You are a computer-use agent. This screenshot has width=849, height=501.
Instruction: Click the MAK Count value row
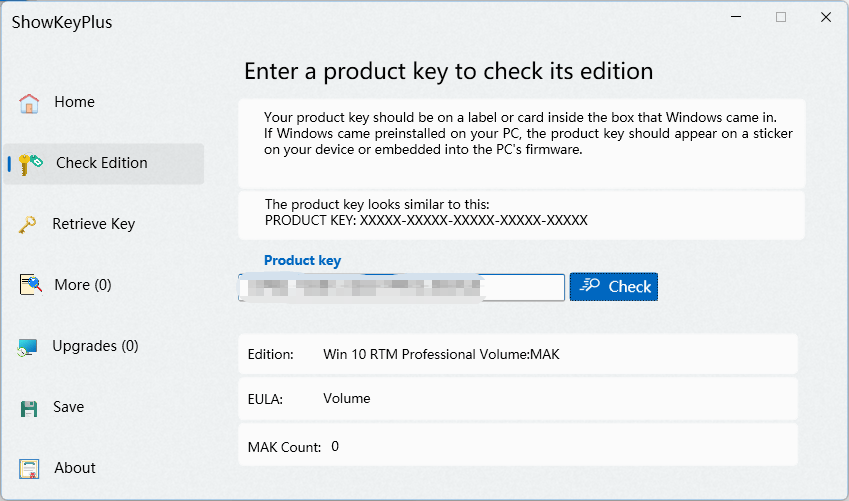(518, 445)
